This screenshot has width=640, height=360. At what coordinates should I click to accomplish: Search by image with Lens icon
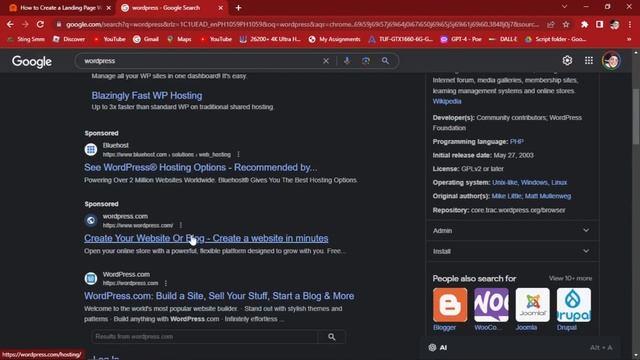pos(366,61)
